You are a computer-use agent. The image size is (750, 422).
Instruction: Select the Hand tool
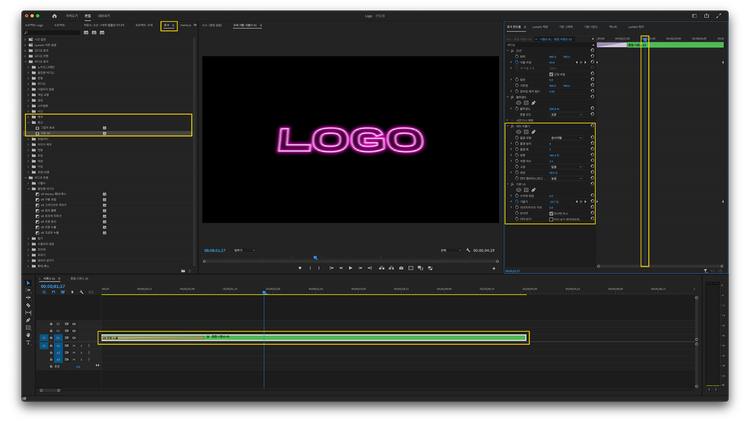pyautogui.click(x=28, y=335)
